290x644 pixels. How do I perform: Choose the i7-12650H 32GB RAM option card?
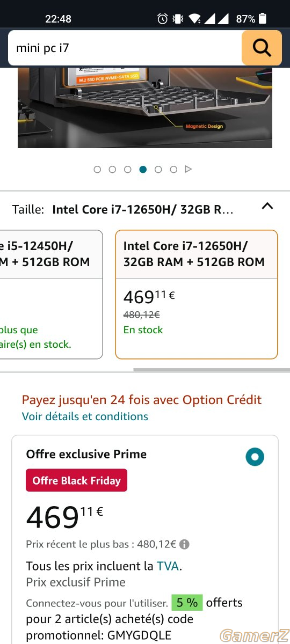[197, 294]
